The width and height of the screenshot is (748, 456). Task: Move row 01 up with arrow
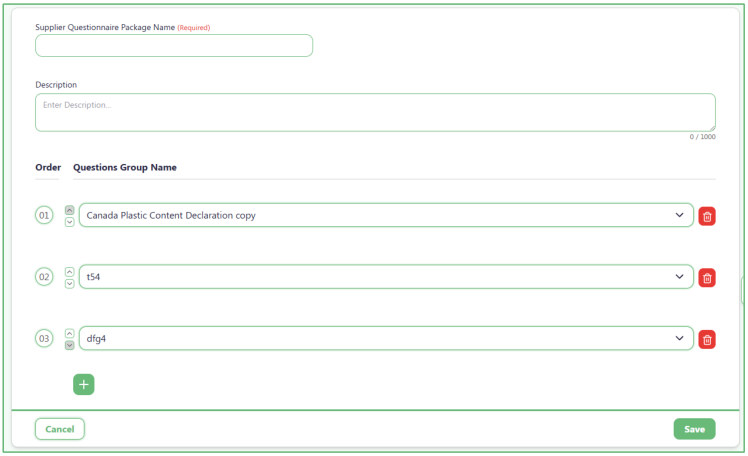click(x=69, y=210)
